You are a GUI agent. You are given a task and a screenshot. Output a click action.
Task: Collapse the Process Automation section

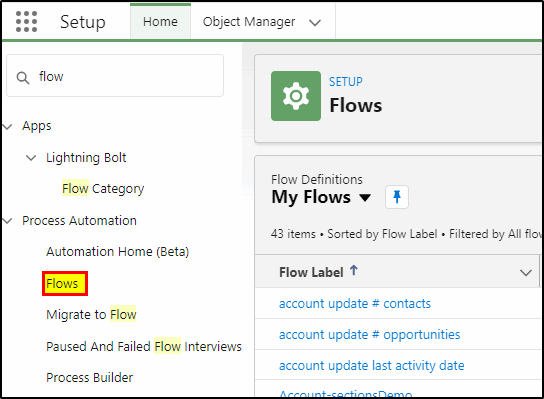pos(7,221)
